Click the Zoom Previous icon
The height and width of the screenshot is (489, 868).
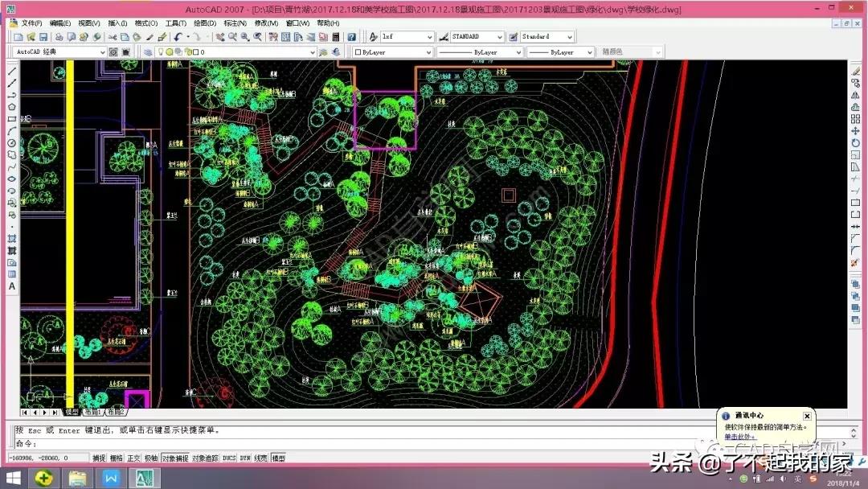point(258,37)
